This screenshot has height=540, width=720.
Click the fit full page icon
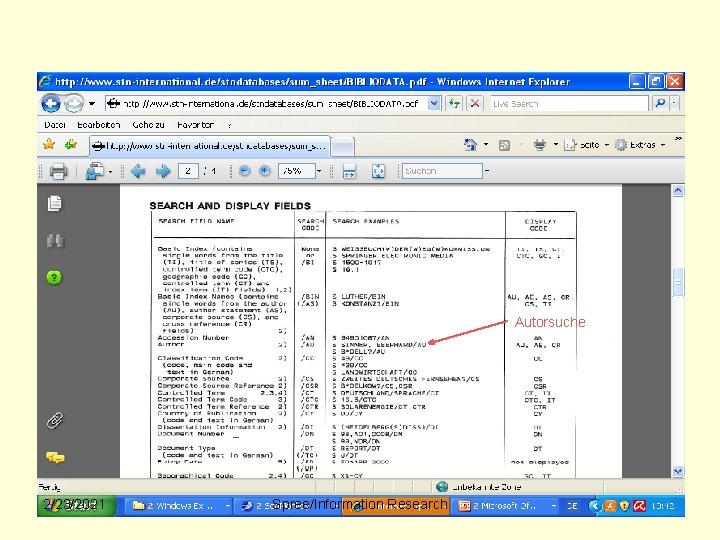pyautogui.click(x=378, y=171)
